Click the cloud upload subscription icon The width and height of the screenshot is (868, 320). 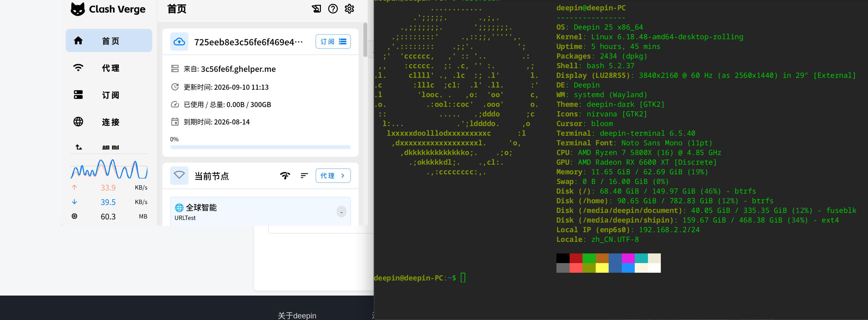click(x=179, y=42)
